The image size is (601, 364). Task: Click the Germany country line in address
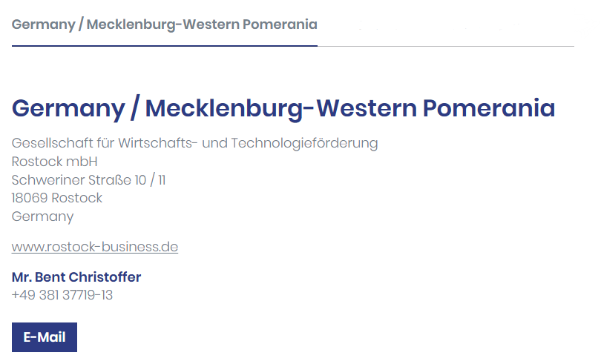point(43,216)
